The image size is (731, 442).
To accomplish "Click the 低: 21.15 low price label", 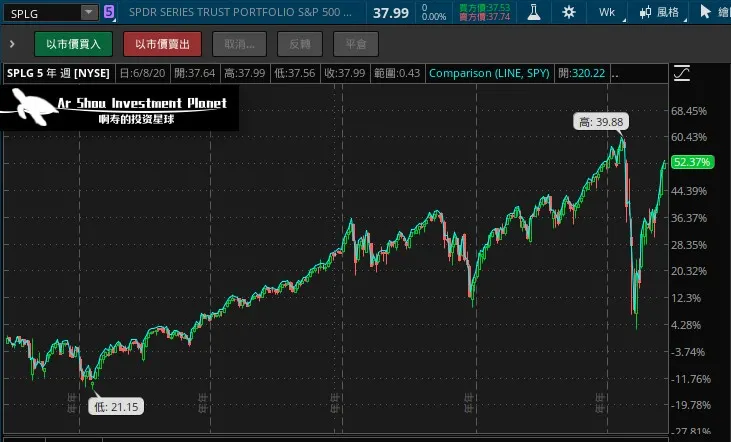I will pos(116,407).
